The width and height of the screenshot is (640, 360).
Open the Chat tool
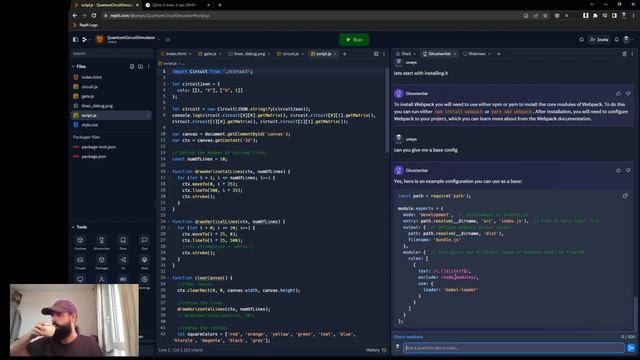tap(144, 242)
